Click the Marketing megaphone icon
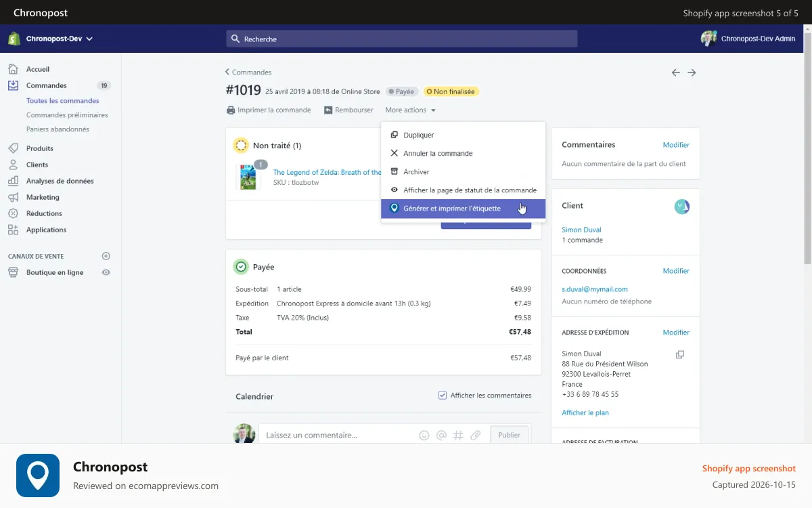Image resolution: width=812 pixels, height=508 pixels. pos(13,197)
